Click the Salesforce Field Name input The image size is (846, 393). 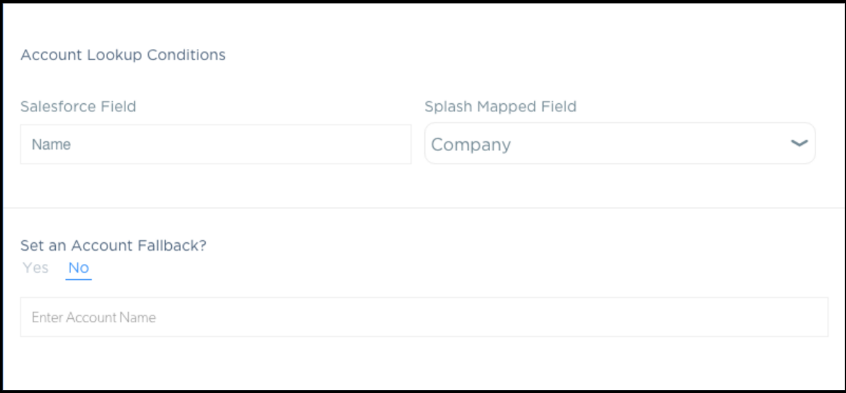216,144
